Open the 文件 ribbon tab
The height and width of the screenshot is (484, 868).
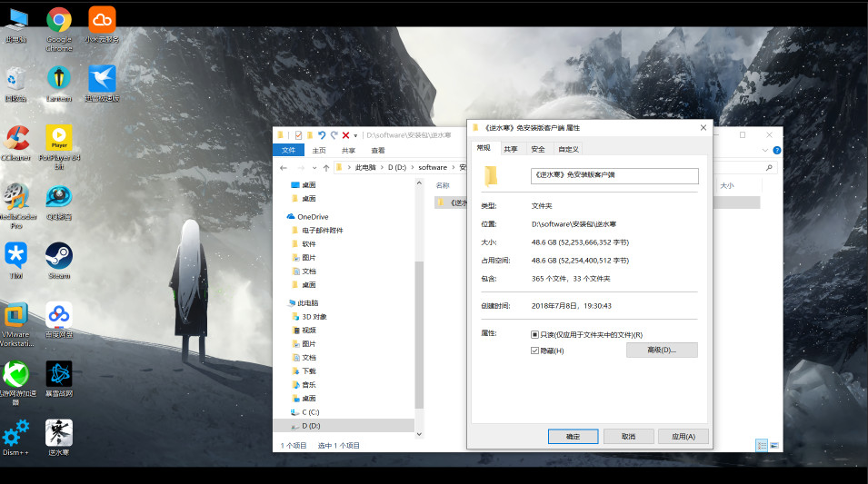pyautogui.click(x=288, y=151)
